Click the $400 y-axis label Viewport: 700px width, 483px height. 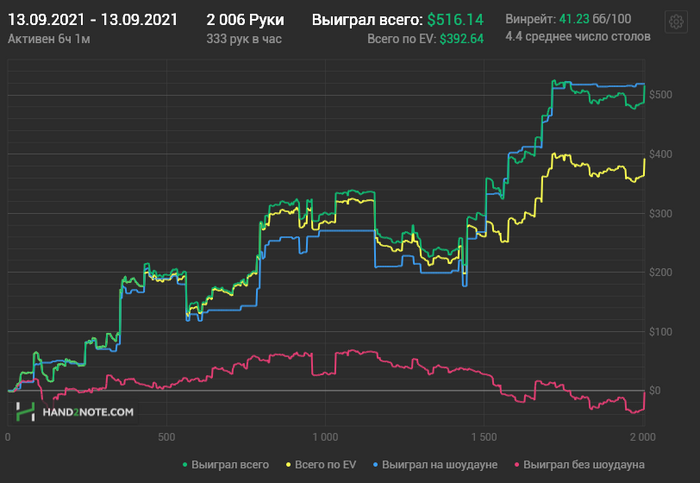661,154
